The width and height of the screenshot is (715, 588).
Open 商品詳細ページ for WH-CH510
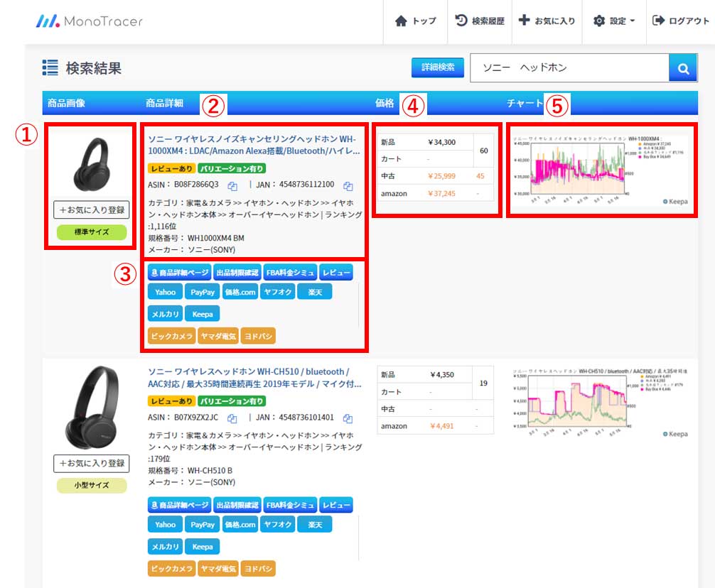pos(180,505)
